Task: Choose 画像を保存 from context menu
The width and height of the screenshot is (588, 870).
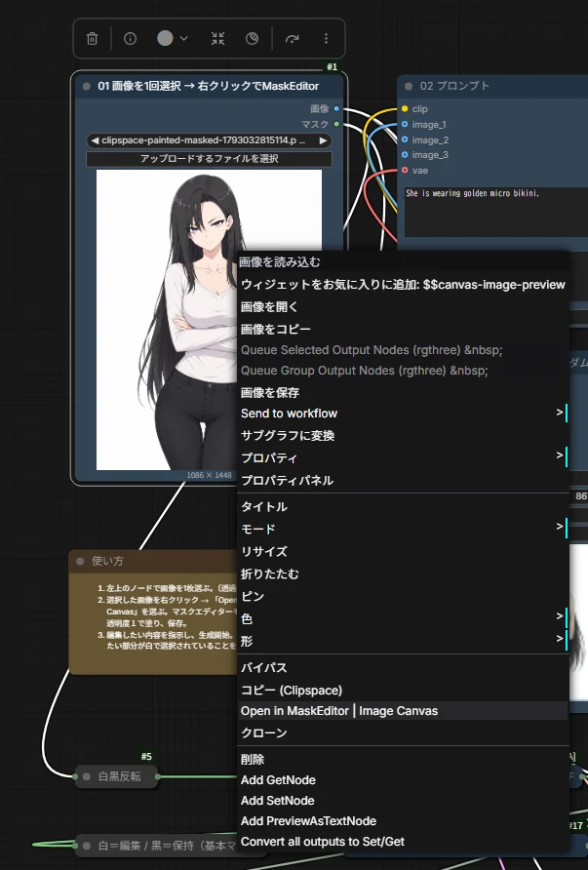Action: coord(404,393)
